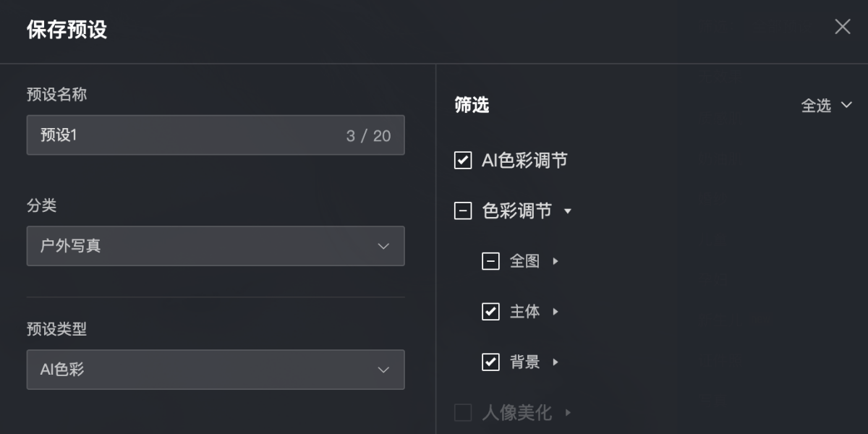This screenshot has height=434, width=868.
Task: Uncheck the 主体 checkbox
Action: [x=490, y=312]
